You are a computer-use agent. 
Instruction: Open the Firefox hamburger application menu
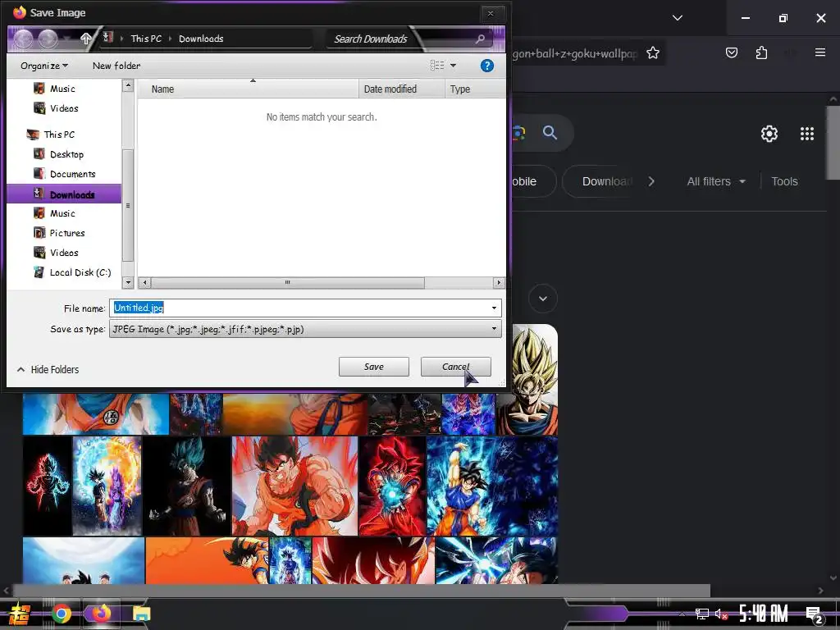point(820,52)
